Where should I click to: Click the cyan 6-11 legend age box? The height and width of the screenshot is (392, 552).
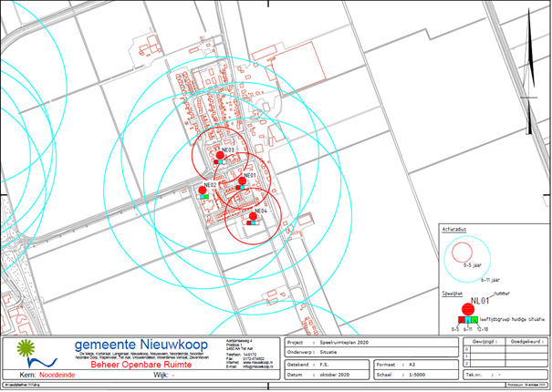click(467, 319)
